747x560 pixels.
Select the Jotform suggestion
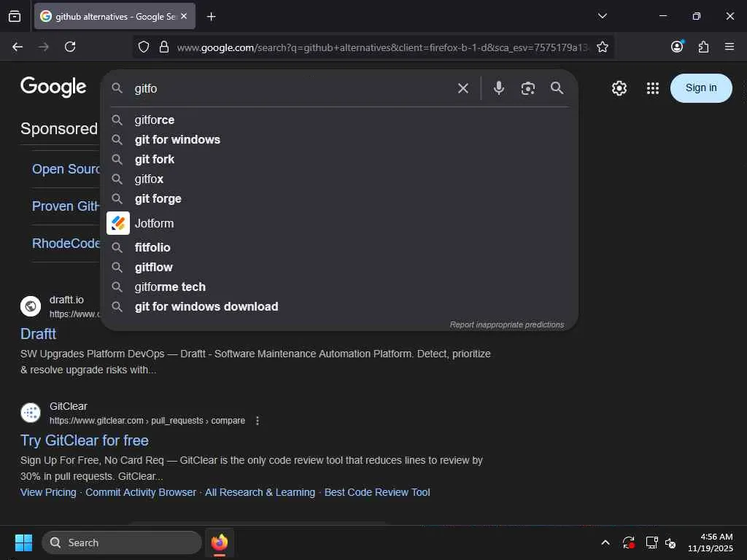coord(339,223)
